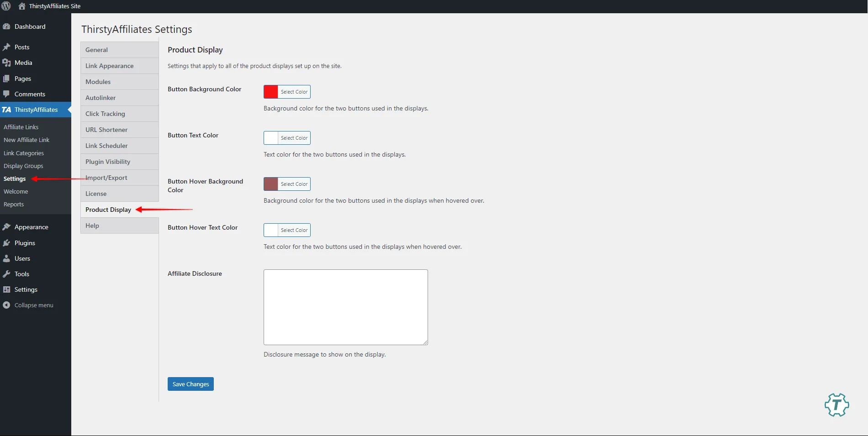Click the ThirstyAffiliates Site title link
Image resolution: width=868 pixels, height=436 pixels.
click(55, 6)
